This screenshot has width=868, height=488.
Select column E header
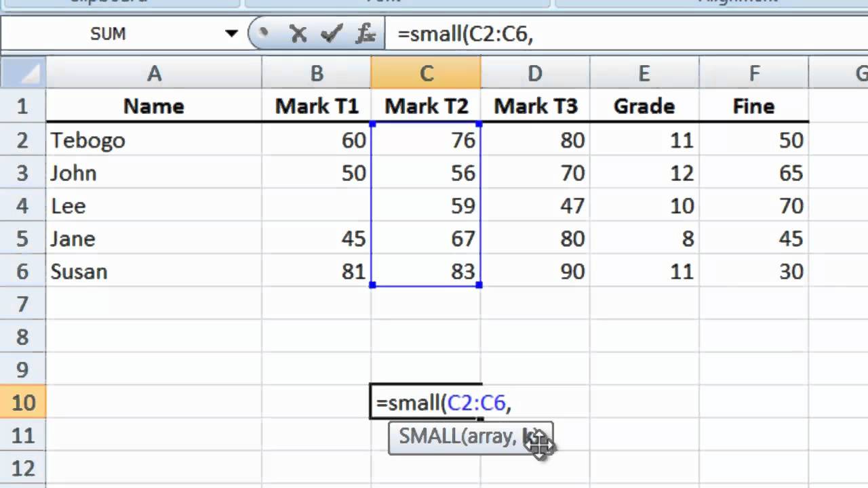click(644, 73)
